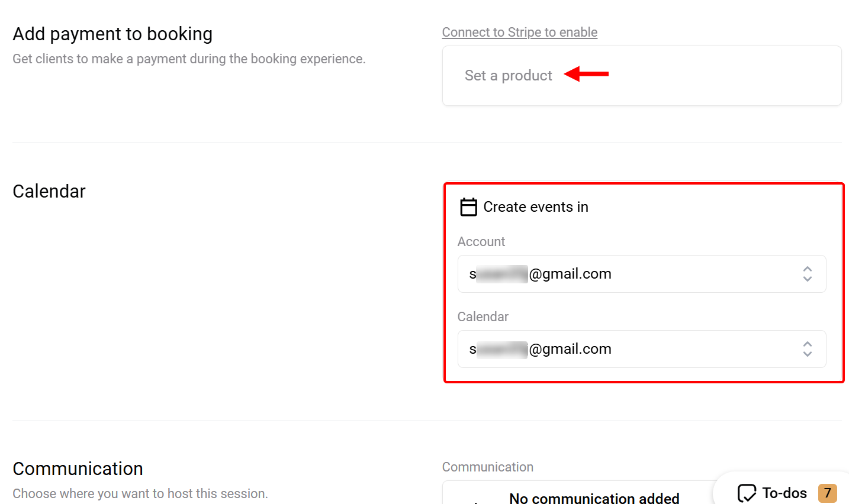Open the Account email selector
The image size is (849, 504).
[628, 274]
